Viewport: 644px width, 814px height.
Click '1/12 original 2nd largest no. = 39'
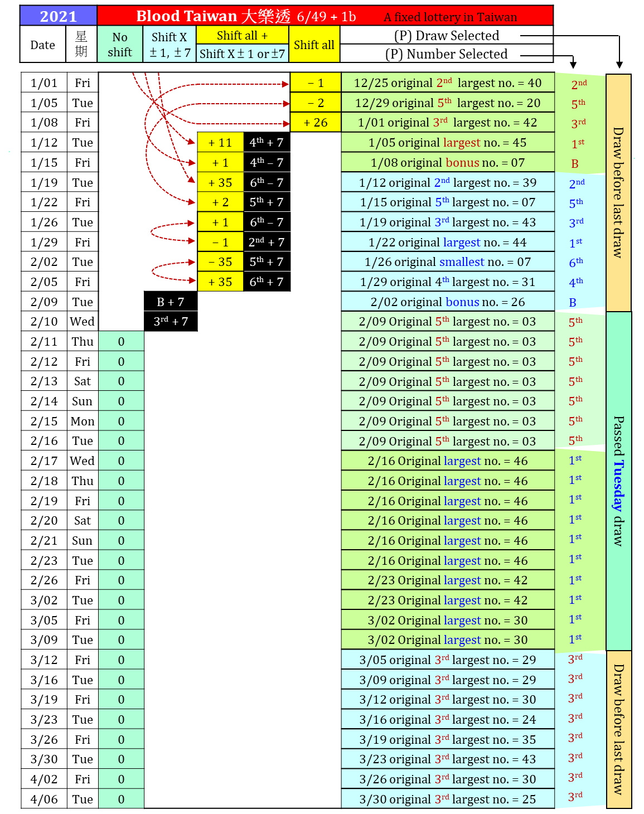(x=448, y=182)
